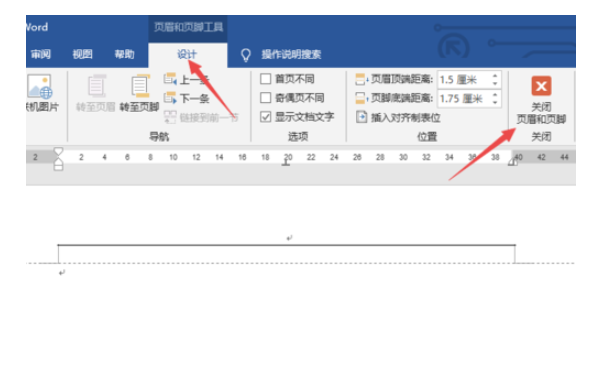
Task: Close header and footer (关闭页眉和页脚)
Action: (541, 100)
